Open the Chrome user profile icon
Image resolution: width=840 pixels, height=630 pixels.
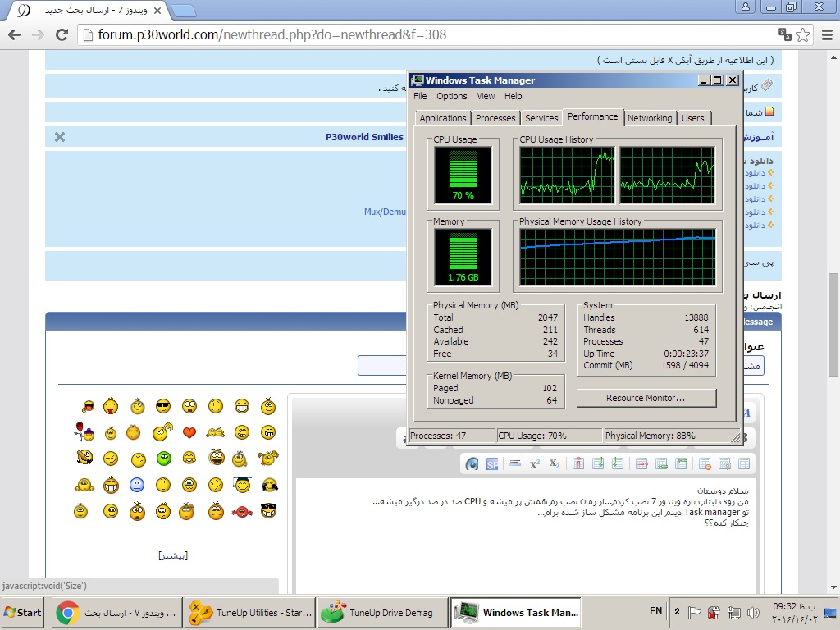tap(745, 7)
